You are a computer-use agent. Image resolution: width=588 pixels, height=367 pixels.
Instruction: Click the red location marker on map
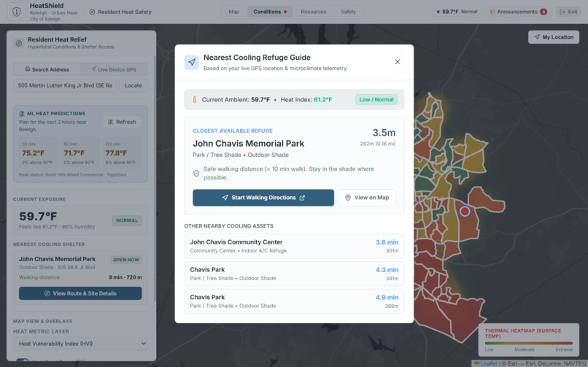click(x=465, y=212)
